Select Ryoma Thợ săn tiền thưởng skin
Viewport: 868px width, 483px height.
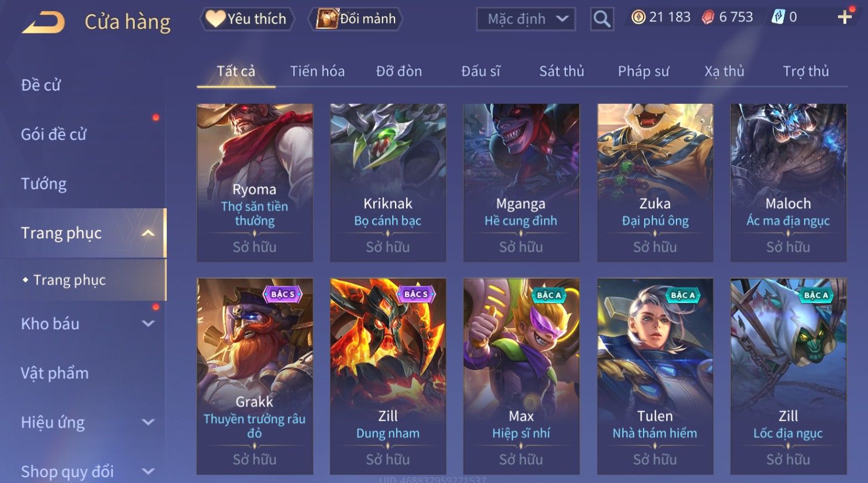pos(255,183)
